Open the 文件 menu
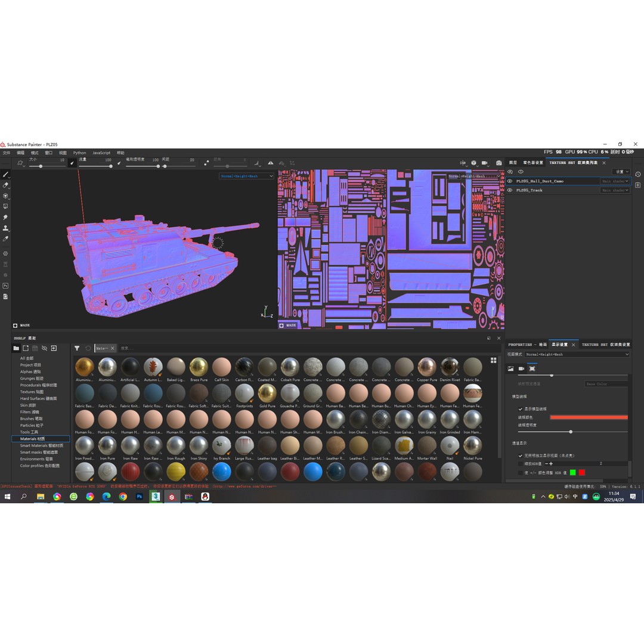 7,153
